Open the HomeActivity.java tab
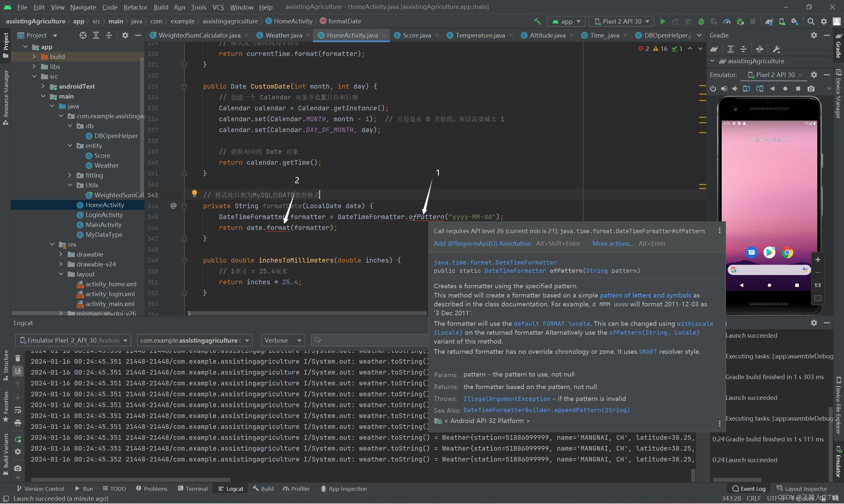The width and height of the screenshot is (844, 504). click(350, 35)
